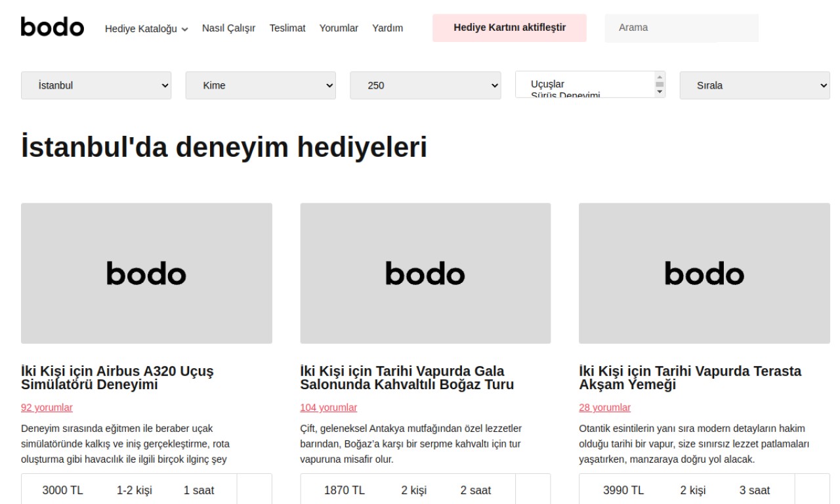Go to the Teslimat page
The height and width of the screenshot is (504, 840).
tap(287, 28)
